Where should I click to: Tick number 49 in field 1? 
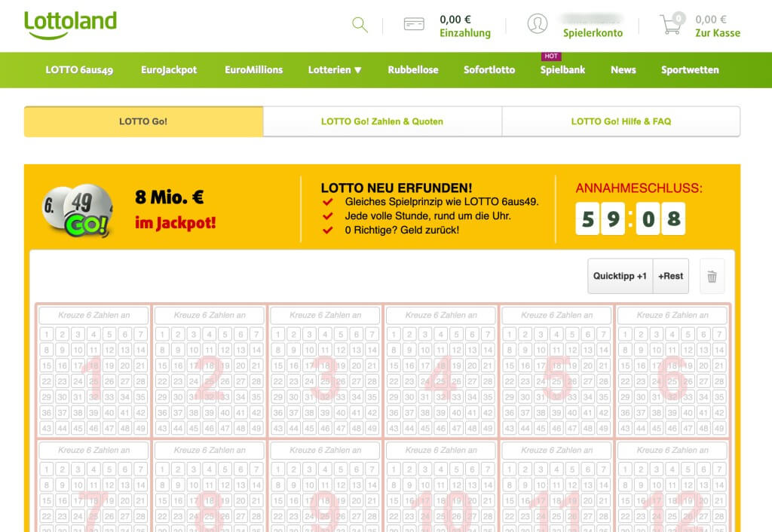tap(141, 428)
